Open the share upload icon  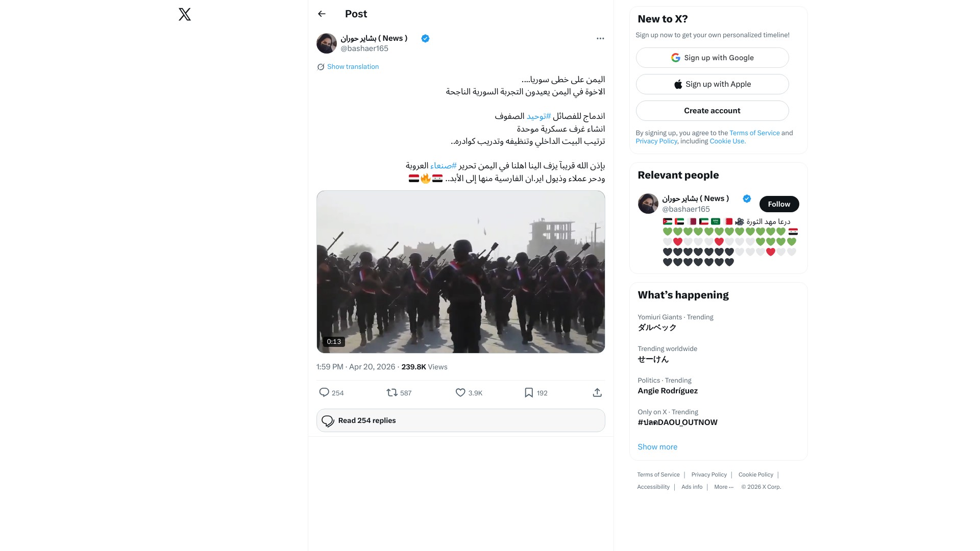coord(597,392)
